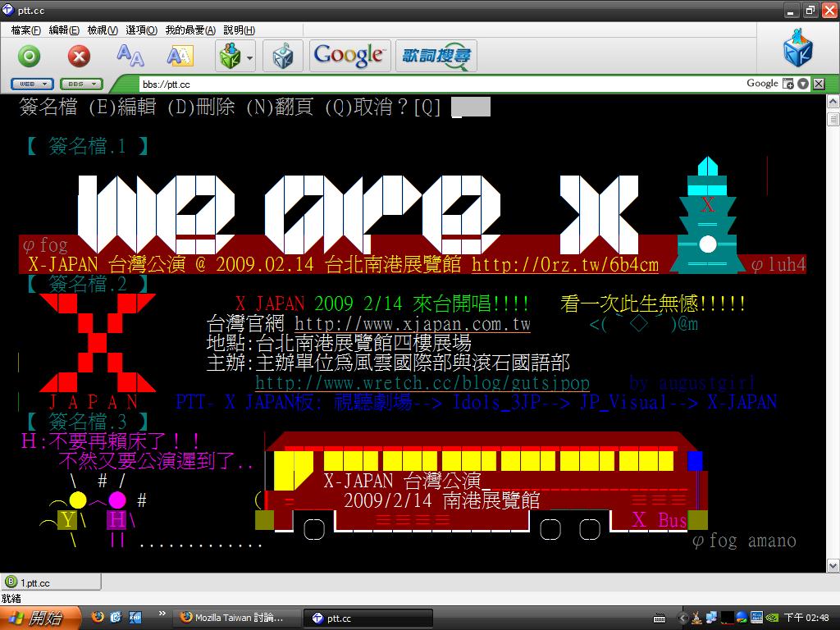The width and height of the screenshot is (840, 630).
Task: Click the 簽名檔.2 heading
Action: (87, 284)
